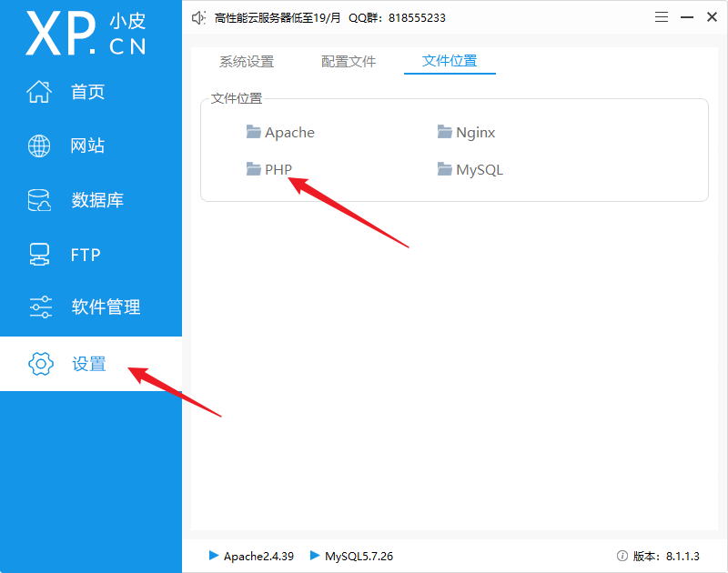Click the FTP server icon
728x573 pixels.
click(x=39, y=255)
